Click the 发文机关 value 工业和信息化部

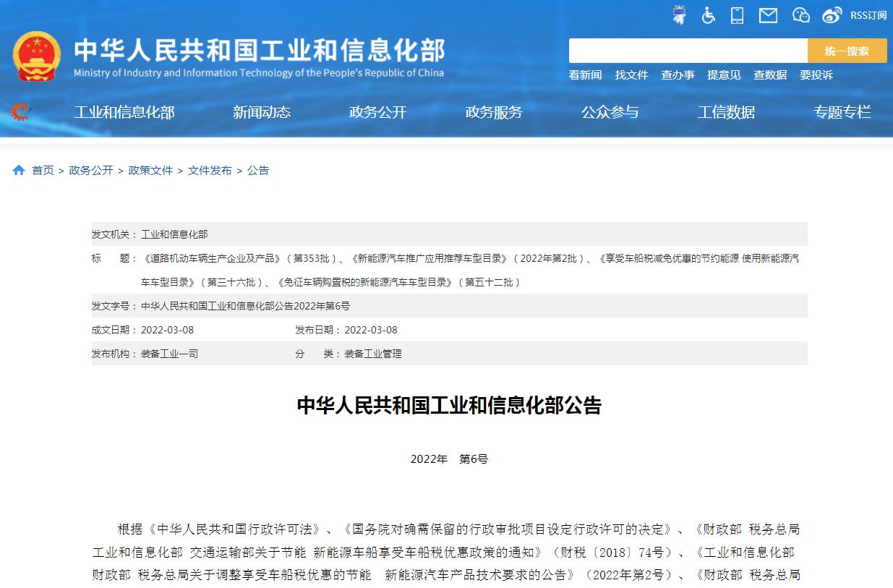coord(174,234)
